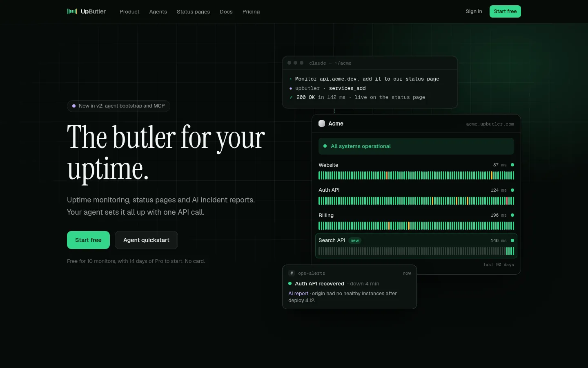
Task: Click the '124 ms' Auth API response time
Action: tap(499, 190)
